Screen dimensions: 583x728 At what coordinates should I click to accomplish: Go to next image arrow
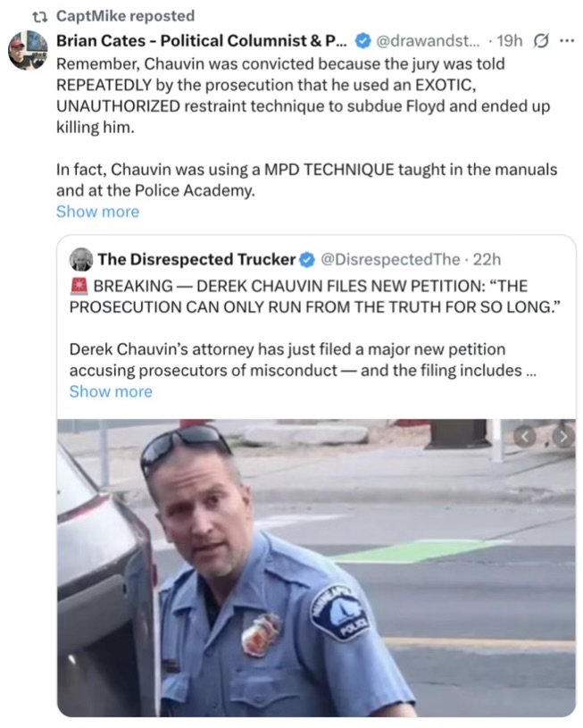(x=562, y=437)
